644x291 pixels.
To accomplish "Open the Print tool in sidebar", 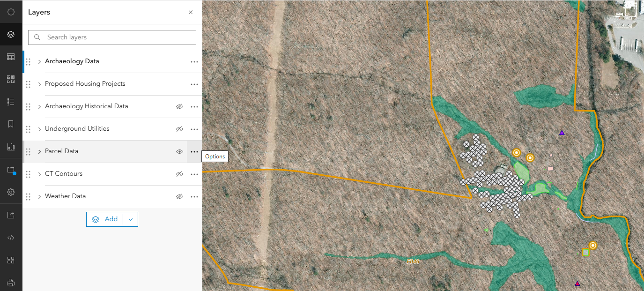I will click(11, 282).
